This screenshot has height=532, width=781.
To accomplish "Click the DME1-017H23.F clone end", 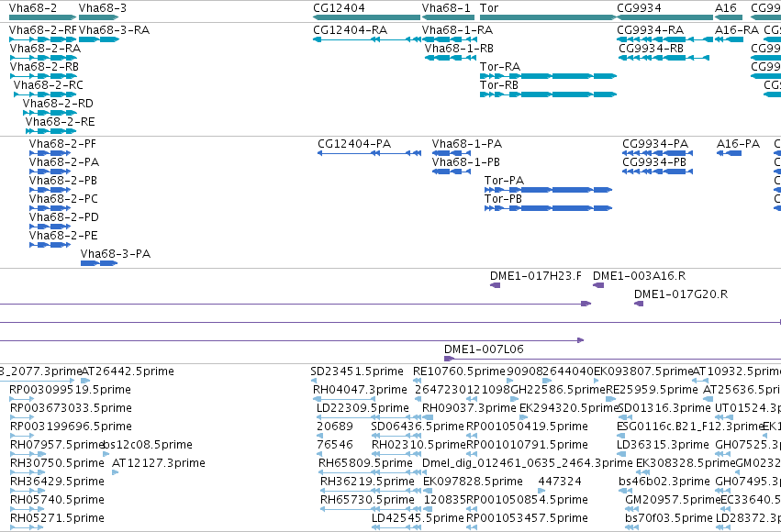I will tap(495, 285).
